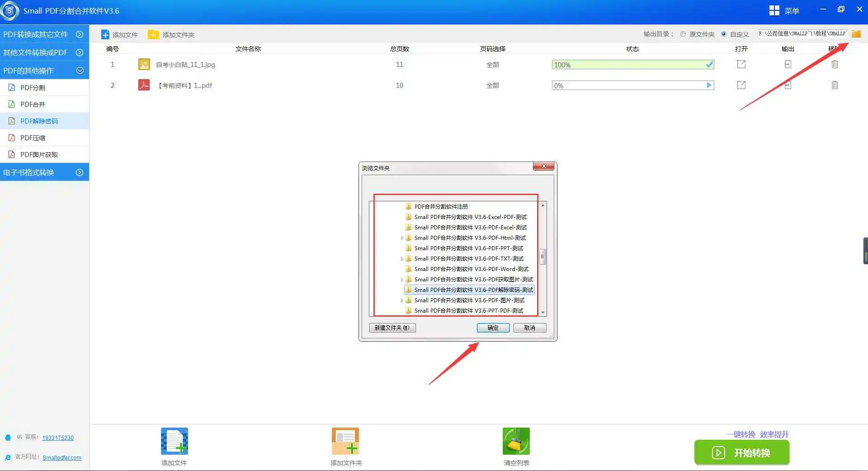Select V3.6-PDF解除密码-测试 folder
Screen dimensions: 868x471
(469, 290)
